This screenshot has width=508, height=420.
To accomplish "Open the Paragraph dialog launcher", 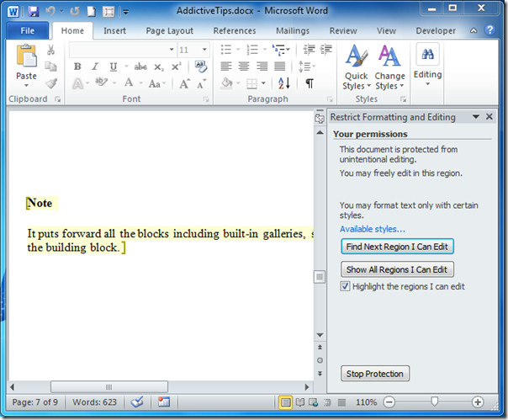I will 330,99.
